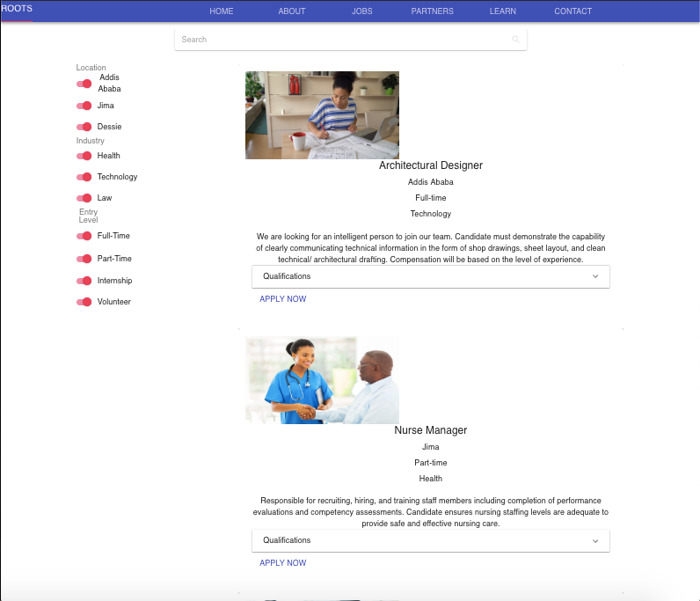Toggle the Full-Time filter switch
This screenshot has height=601, width=700.
click(84, 236)
